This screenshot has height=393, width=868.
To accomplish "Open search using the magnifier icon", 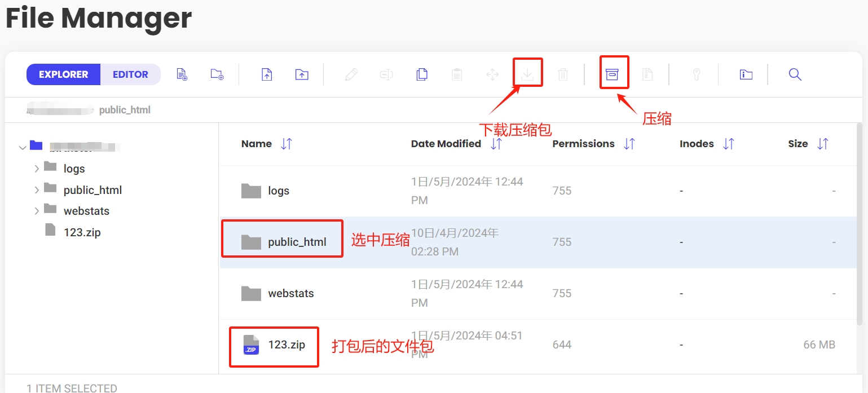I will pos(795,74).
